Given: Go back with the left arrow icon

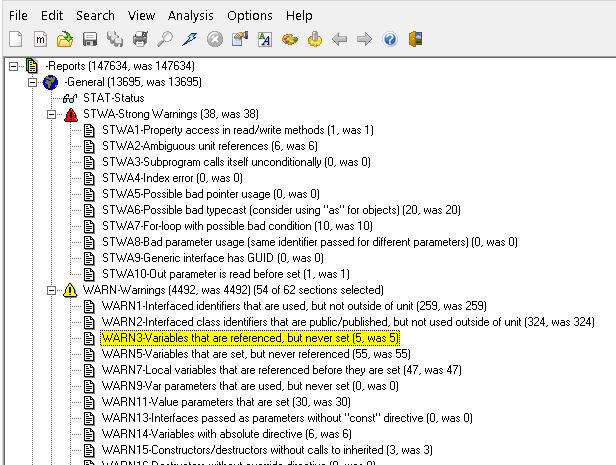Looking at the screenshot, I should (x=339, y=39).
